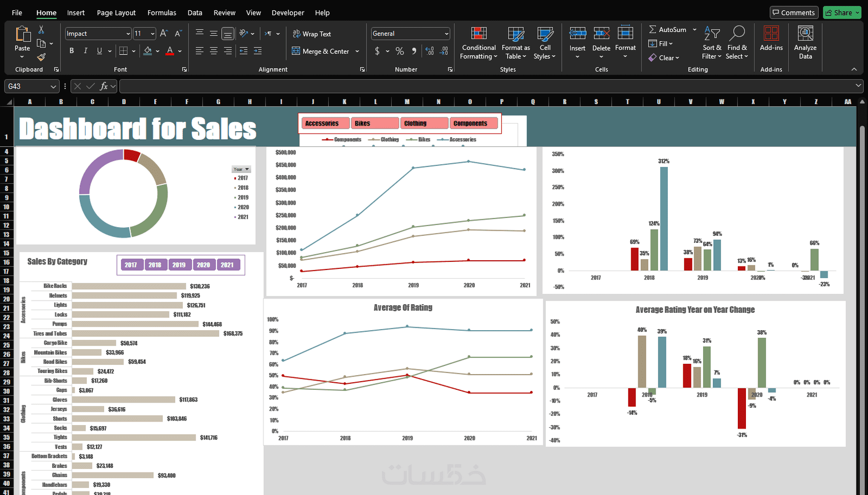This screenshot has width=868, height=495.
Task: Cut the selection with the scissors icon
Action: (x=41, y=30)
